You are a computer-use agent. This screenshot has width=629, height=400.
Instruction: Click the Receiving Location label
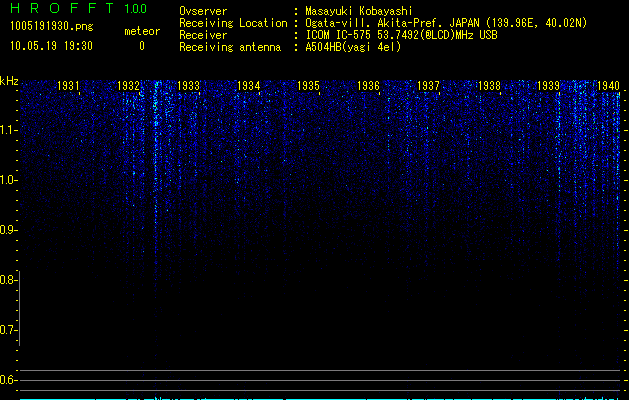[x=233, y=23]
